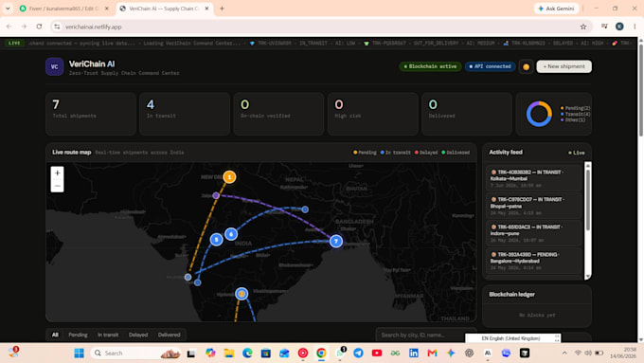
Task: Open Microsoft Edge from the taskbar
Action: (247, 354)
